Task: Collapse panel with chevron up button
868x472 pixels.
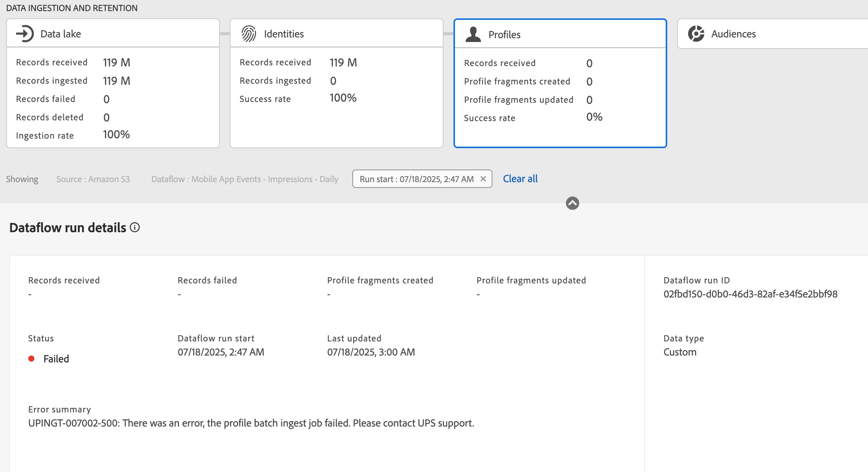Action: (x=572, y=203)
